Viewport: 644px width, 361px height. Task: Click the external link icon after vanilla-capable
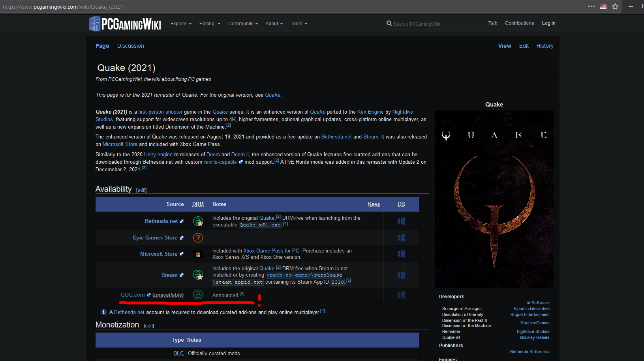(241, 162)
